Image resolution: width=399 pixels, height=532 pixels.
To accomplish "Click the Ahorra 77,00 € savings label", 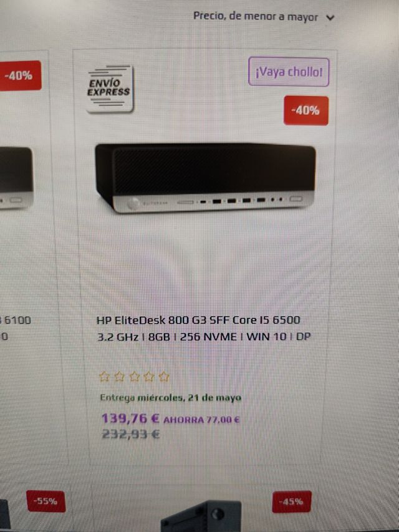I will click(201, 420).
